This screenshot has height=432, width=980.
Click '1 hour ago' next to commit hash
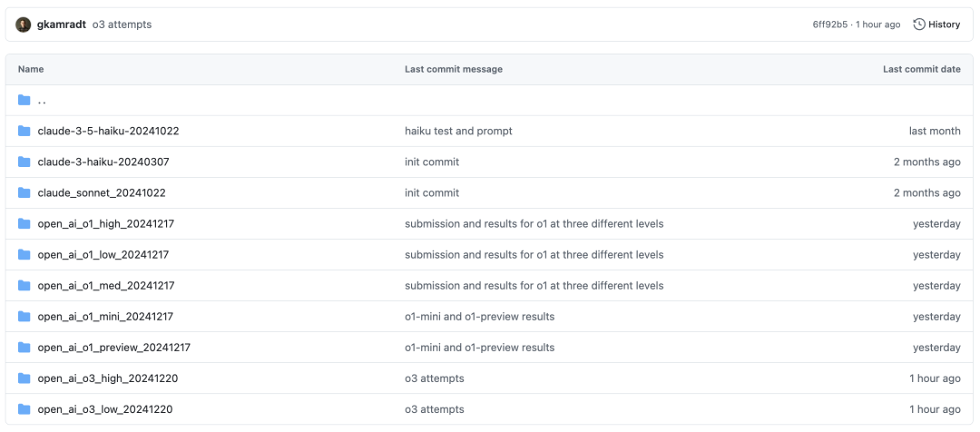click(878, 25)
